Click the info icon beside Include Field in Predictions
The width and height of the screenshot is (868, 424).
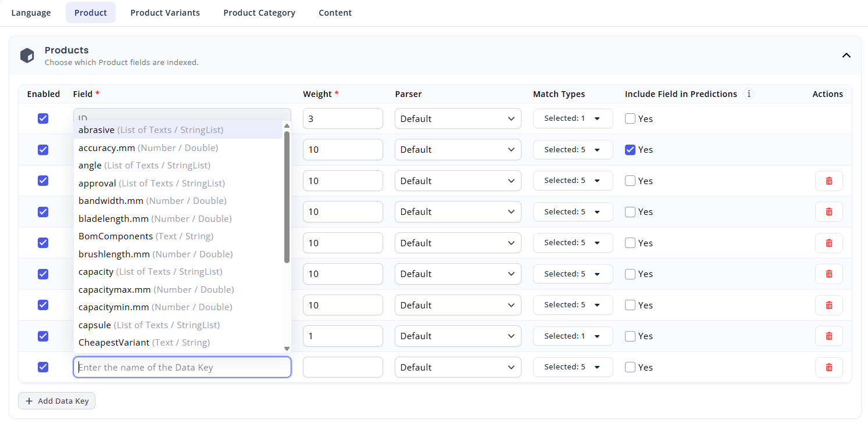pos(749,94)
